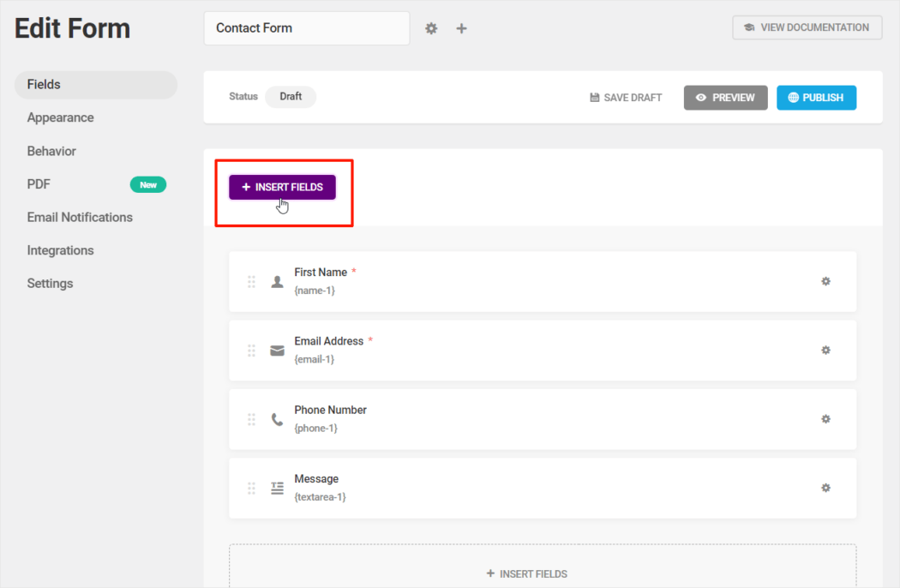This screenshot has height=588, width=900.
Task: Switch to the Appearance section
Action: [60, 117]
